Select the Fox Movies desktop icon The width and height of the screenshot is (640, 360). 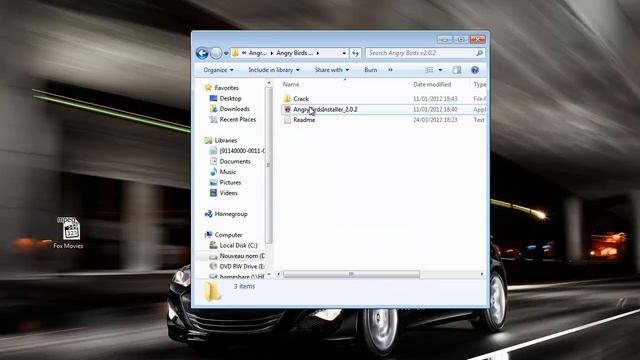tap(68, 233)
